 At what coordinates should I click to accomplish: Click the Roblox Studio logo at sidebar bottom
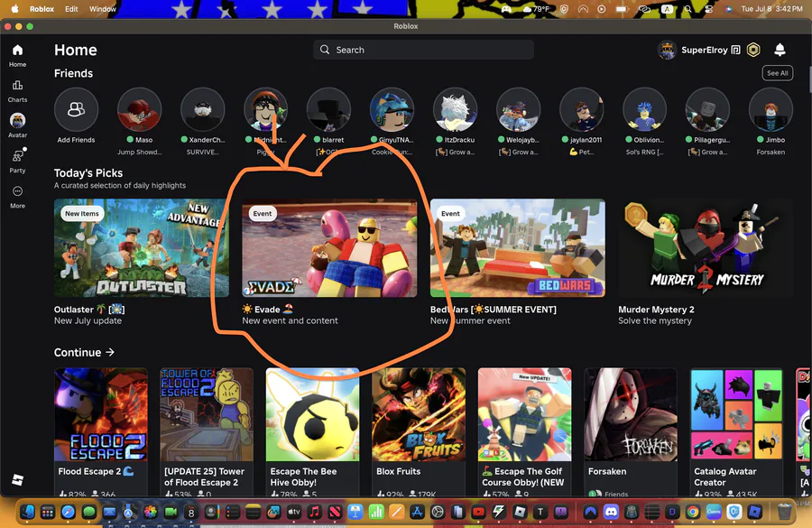pyautogui.click(x=18, y=480)
